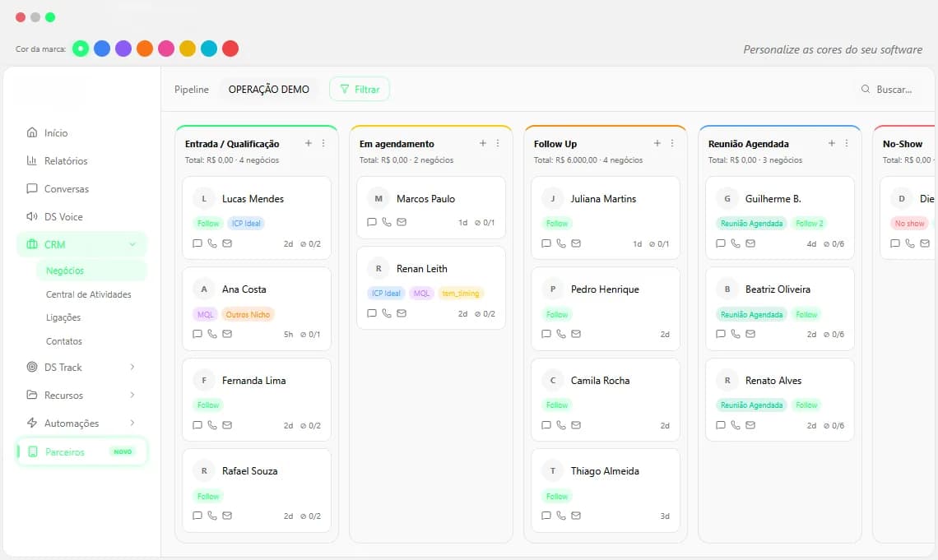This screenshot has height=560, width=938.
Task: Open options menu for Em agendamento column
Action: tap(498, 143)
